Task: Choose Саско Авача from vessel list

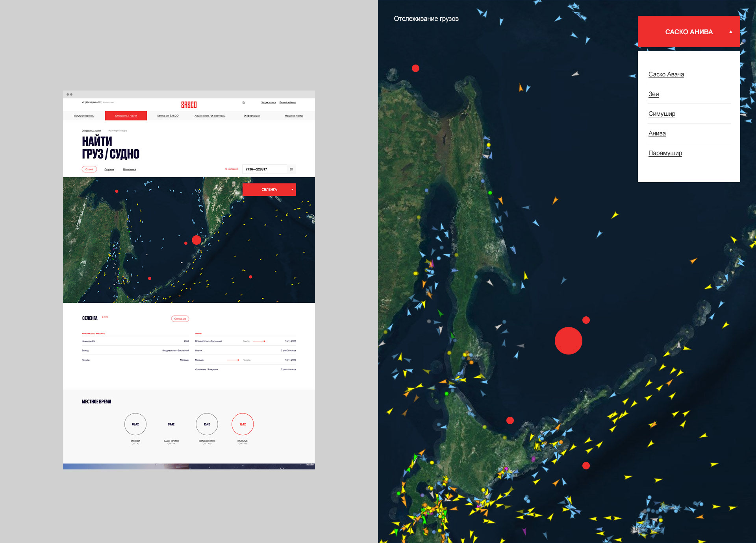Action: (666, 74)
